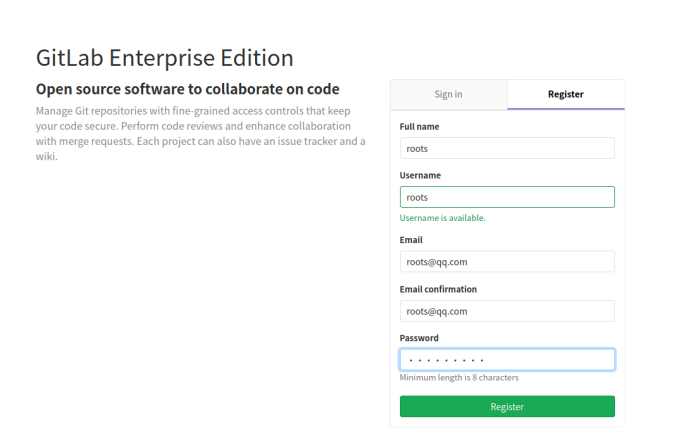Click the word "wiki." ending the description
Screen dimensions: 692x433
(x=47, y=156)
